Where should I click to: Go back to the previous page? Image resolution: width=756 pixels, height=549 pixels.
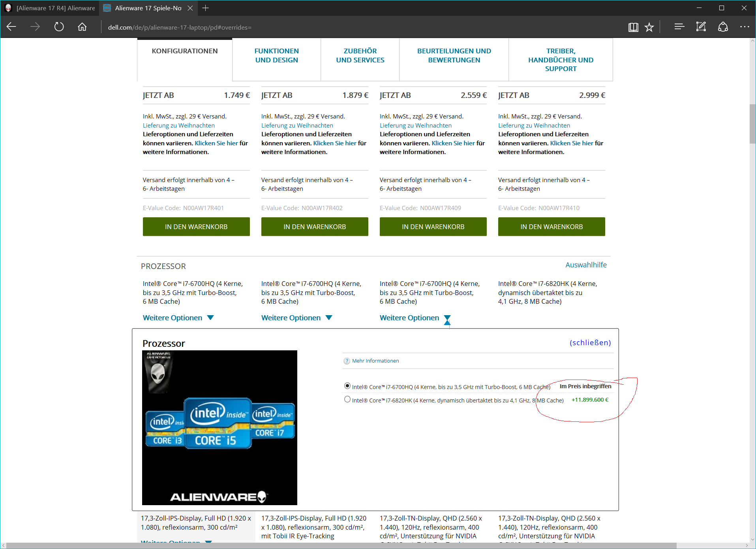pos(11,27)
